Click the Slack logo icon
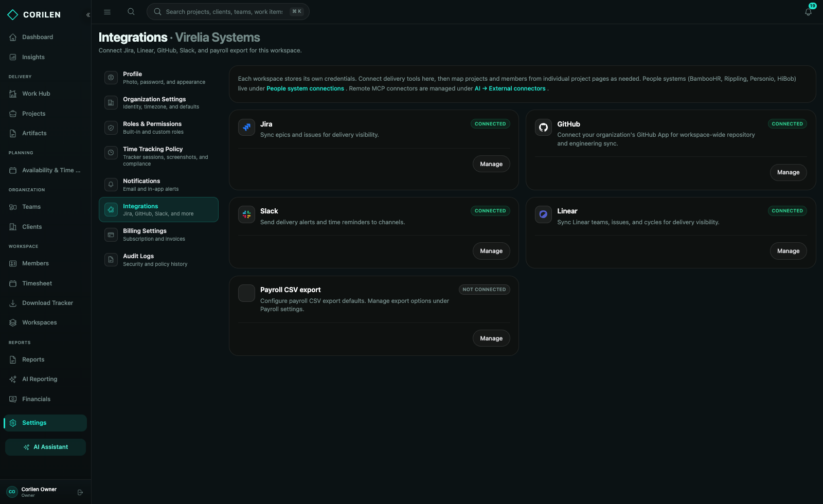This screenshot has width=823, height=504. click(x=247, y=214)
